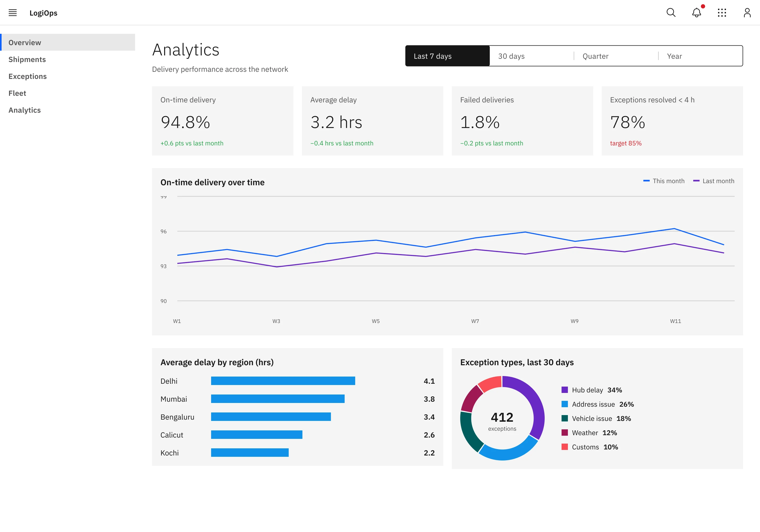Select the Last 7 days range
The width and height of the screenshot is (760, 532).
click(x=448, y=56)
